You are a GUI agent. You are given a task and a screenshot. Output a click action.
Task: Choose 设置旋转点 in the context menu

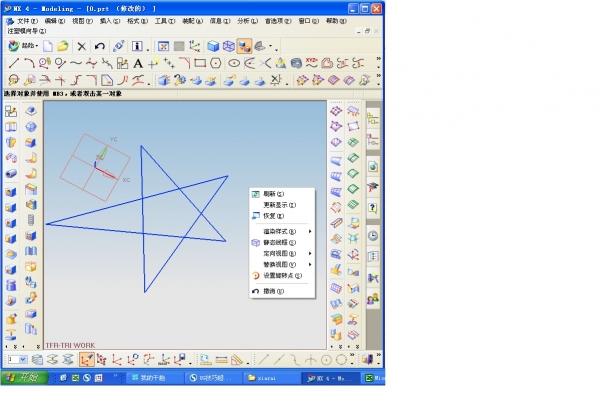[282, 276]
